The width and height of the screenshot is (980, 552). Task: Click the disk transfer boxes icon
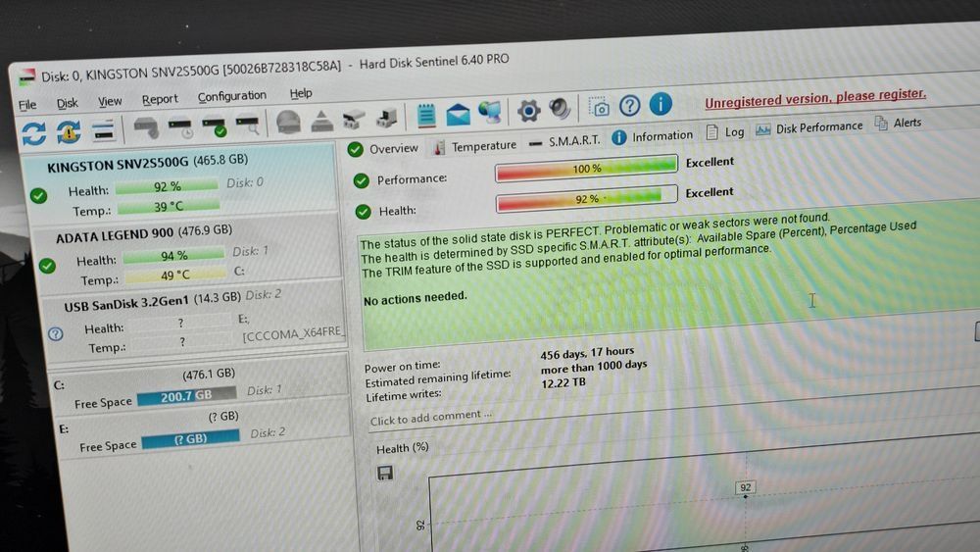354,119
